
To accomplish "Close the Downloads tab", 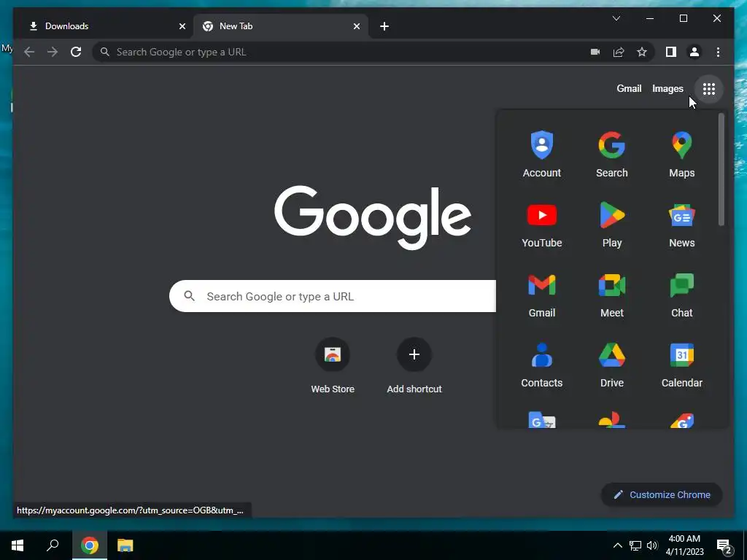I will point(182,26).
